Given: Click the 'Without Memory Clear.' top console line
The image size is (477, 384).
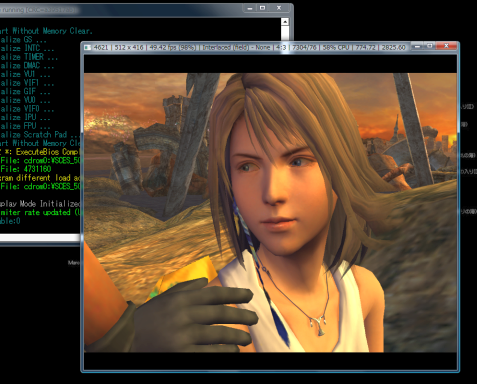Looking at the screenshot, I should tap(46, 31).
